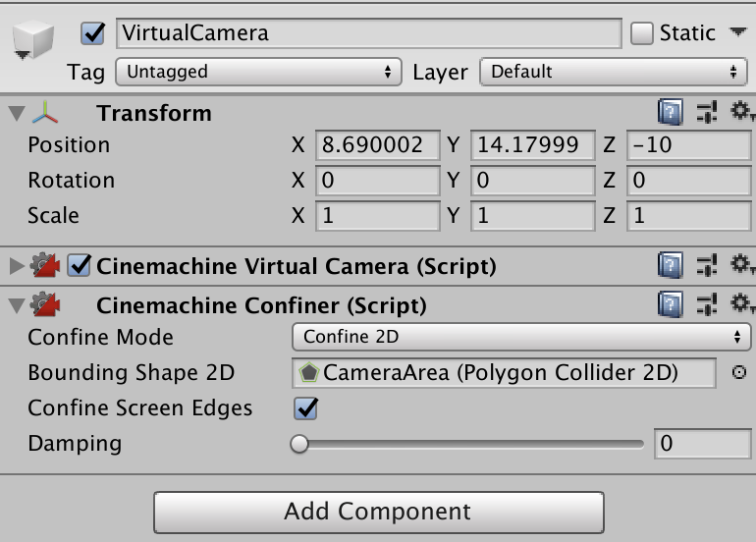
Task: Uncheck Confine Screen Edges
Action: 305,407
